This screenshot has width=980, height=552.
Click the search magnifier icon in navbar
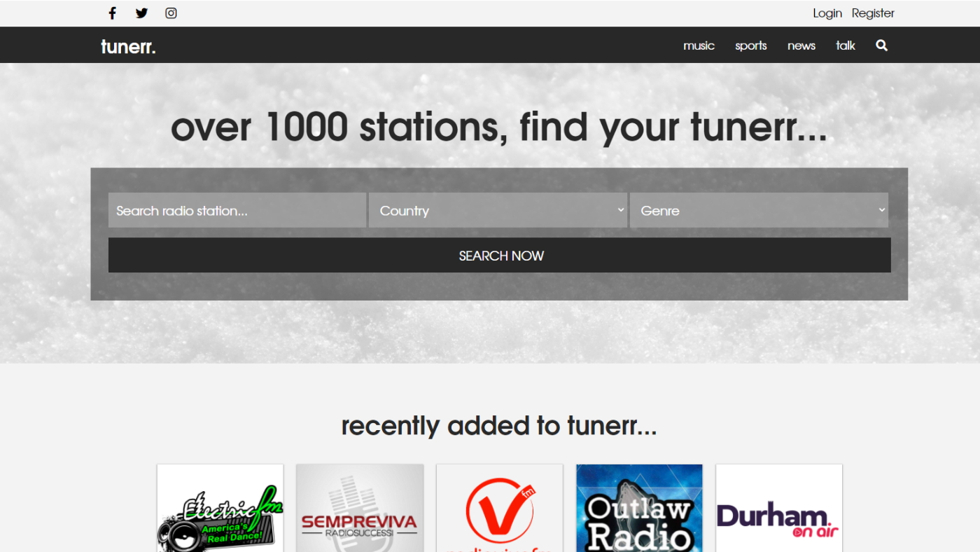[881, 46]
